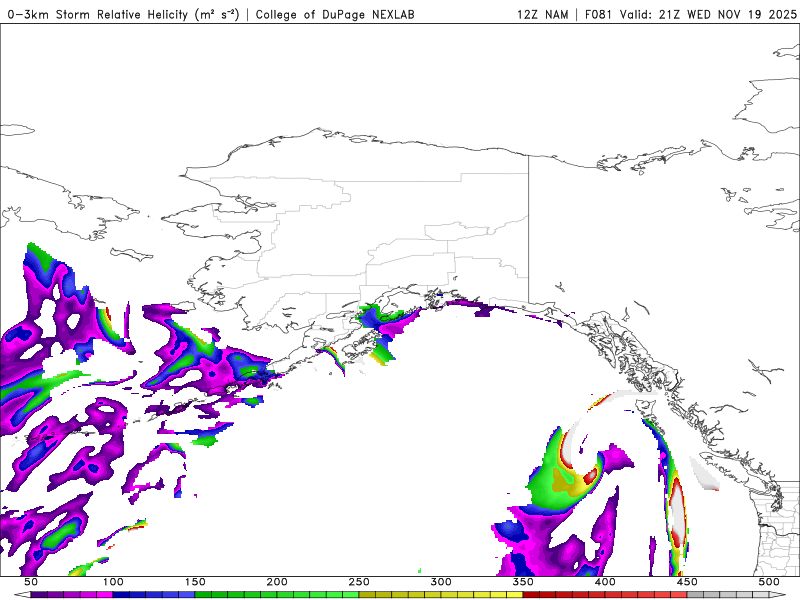The height and width of the screenshot is (600, 800).
Task: Click the colorbar label "350"
Action: tap(523, 582)
